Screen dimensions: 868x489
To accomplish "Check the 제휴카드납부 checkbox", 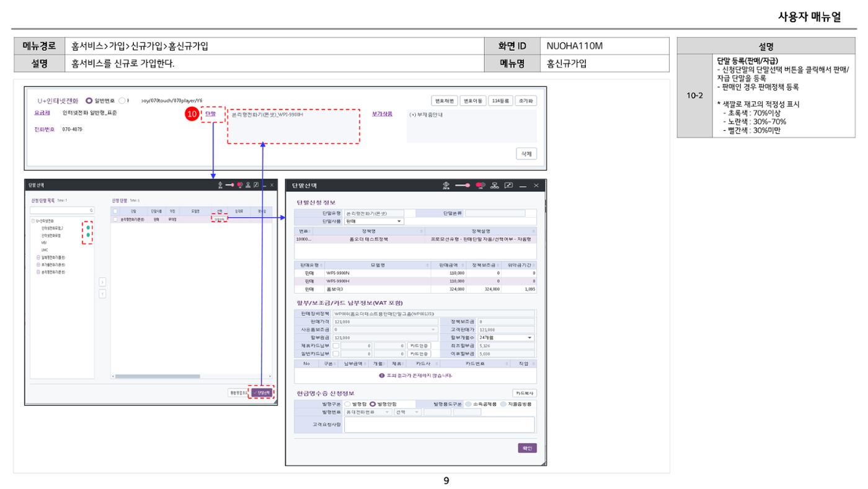I will (335, 346).
